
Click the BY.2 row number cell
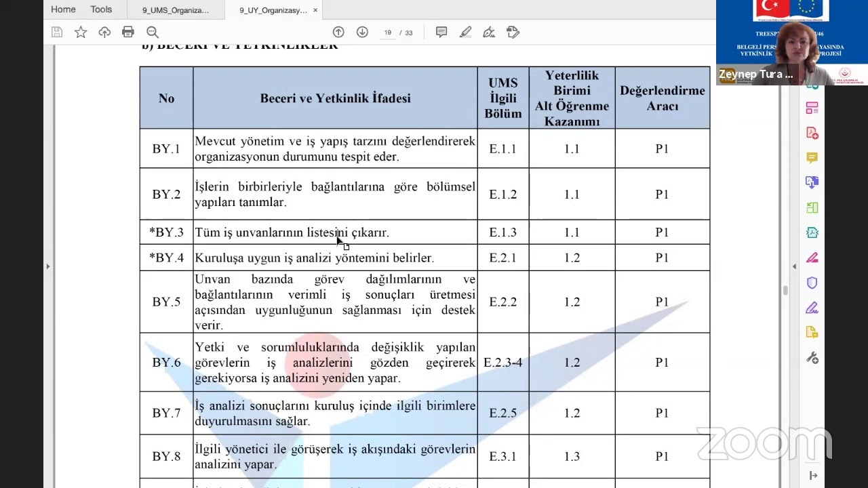tap(166, 194)
